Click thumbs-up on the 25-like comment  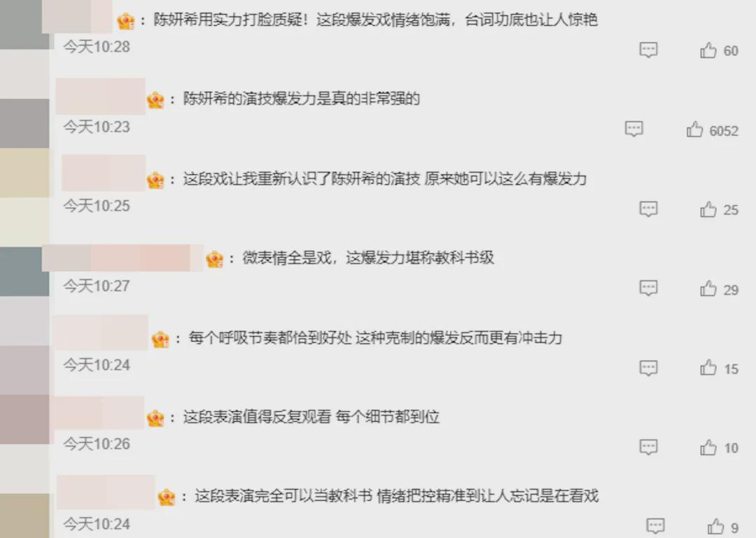coord(708,209)
